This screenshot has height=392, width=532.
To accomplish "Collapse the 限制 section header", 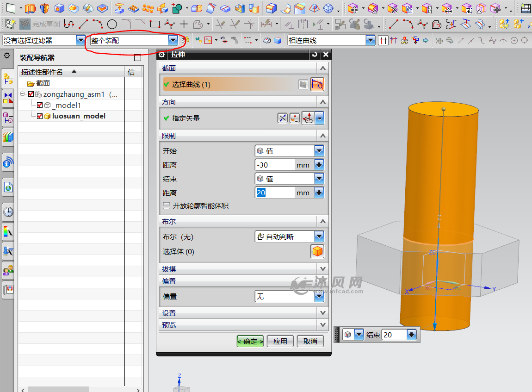I will pyautogui.click(x=322, y=136).
